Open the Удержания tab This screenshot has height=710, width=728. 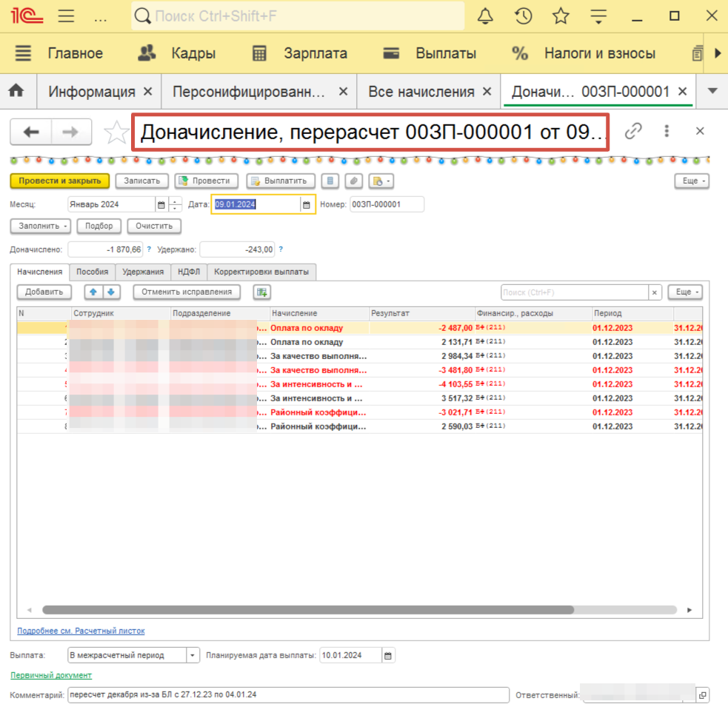[x=143, y=272]
